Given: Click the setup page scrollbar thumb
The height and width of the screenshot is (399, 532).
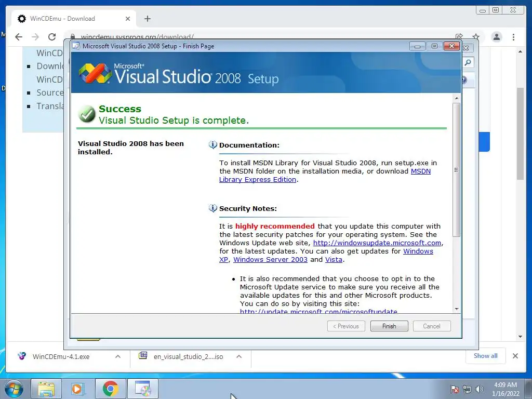Looking at the screenshot, I should [x=456, y=170].
